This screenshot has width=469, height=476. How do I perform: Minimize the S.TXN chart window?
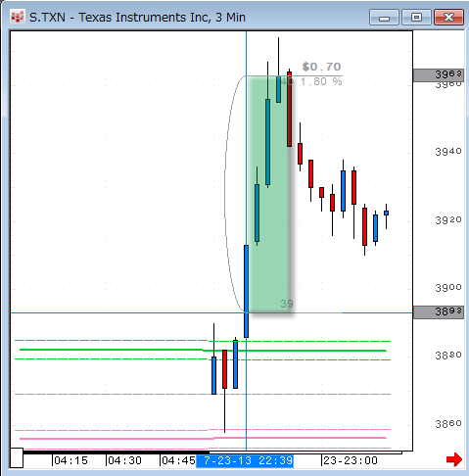click(x=384, y=18)
